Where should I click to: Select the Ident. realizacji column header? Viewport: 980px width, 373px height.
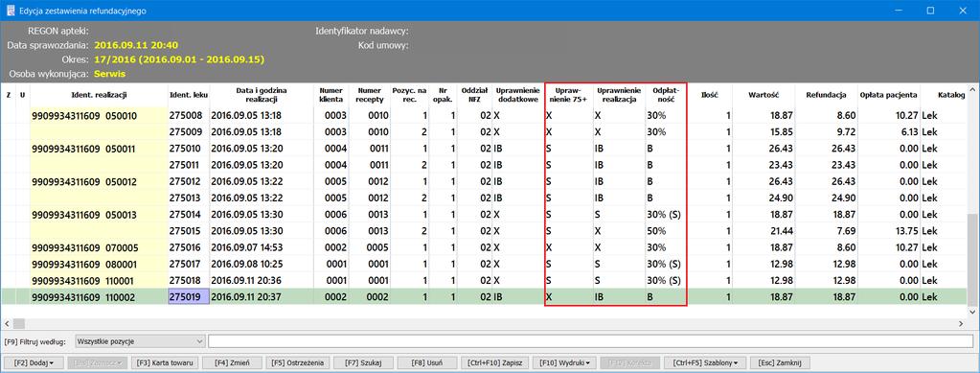tap(98, 95)
